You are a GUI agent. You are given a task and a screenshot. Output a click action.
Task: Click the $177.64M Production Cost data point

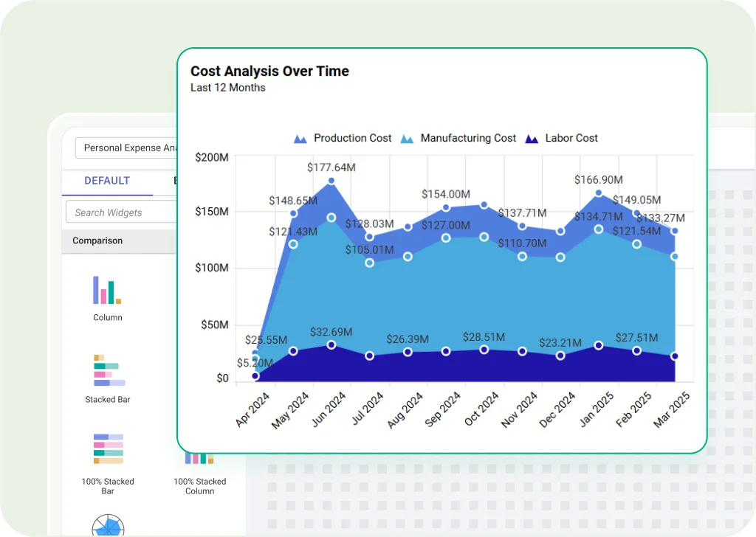point(331,181)
